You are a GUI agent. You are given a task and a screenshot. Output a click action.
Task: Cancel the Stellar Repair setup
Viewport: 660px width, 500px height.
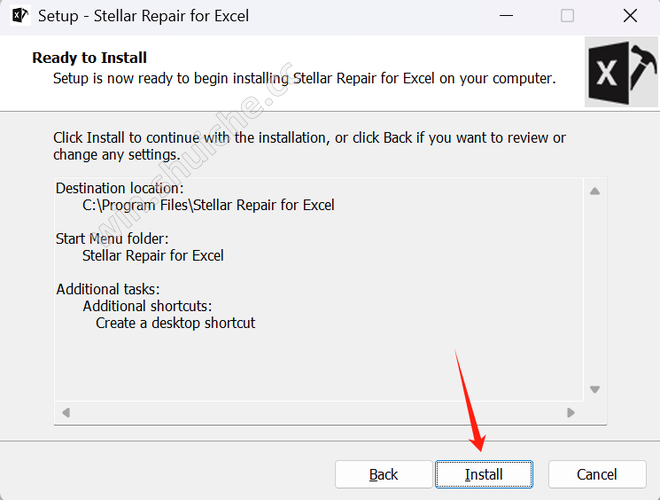click(597, 474)
